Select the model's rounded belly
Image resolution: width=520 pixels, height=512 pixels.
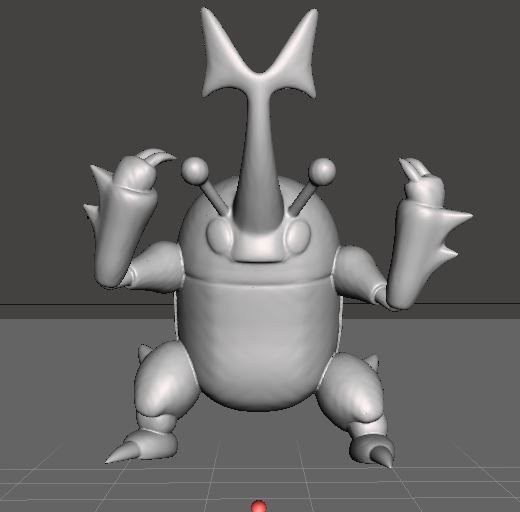point(258,343)
